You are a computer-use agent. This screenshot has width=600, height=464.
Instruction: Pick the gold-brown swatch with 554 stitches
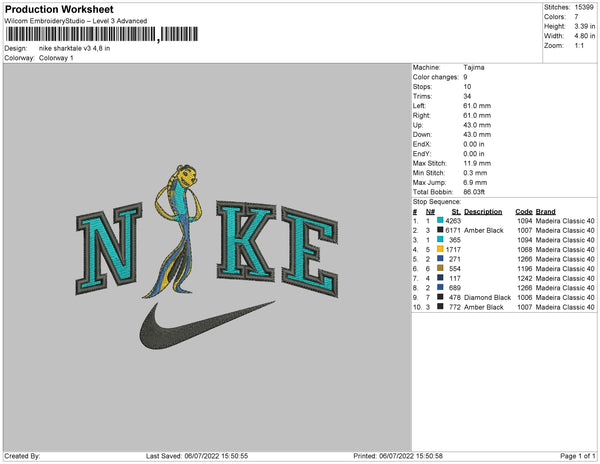pos(440,268)
